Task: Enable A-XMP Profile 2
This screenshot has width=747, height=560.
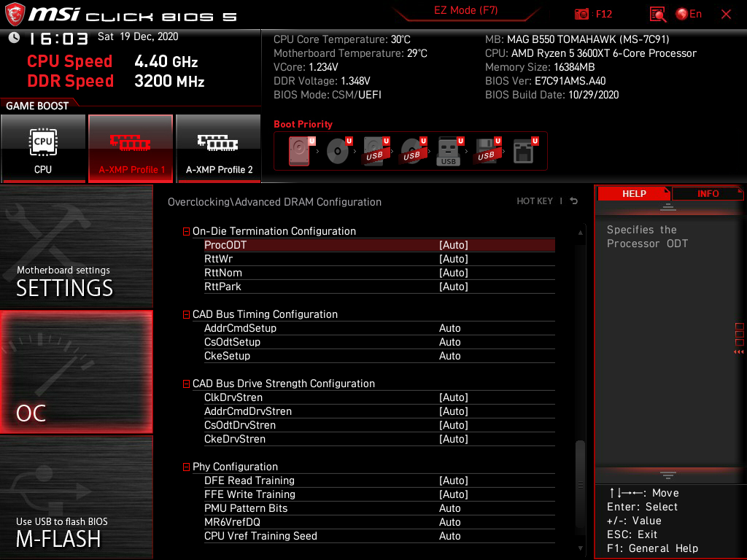Action: coord(218,149)
